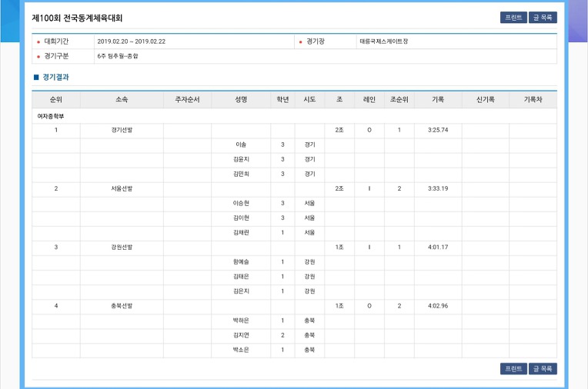Click the bottom 글 목록 list button
The width and height of the screenshot is (588, 389).
tap(543, 369)
